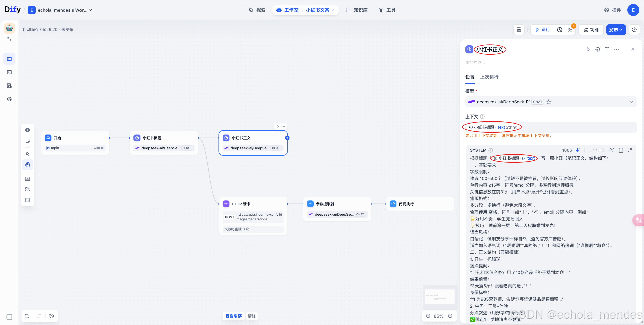Undo the last canvas action
644x325 pixels.
coord(27,316)
